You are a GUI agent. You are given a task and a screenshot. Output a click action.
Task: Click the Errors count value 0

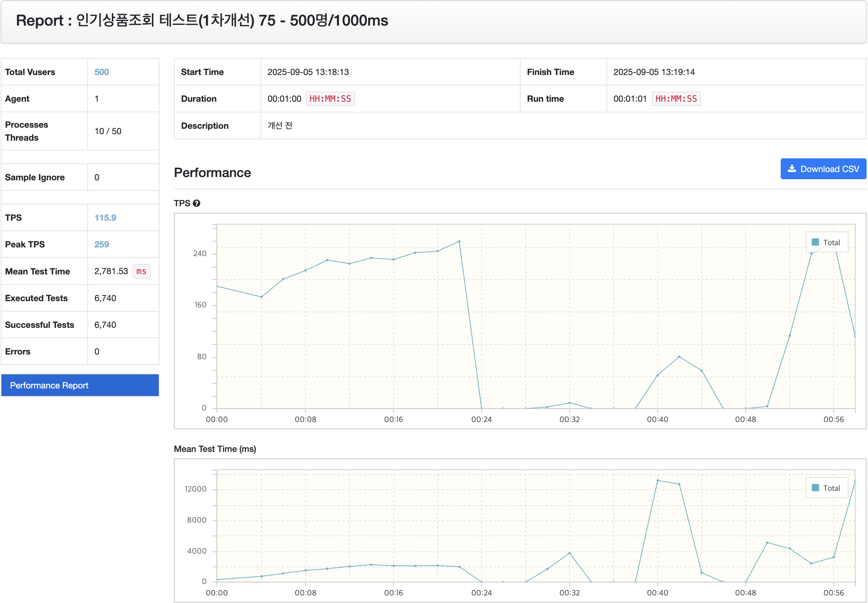pos(97,351)
